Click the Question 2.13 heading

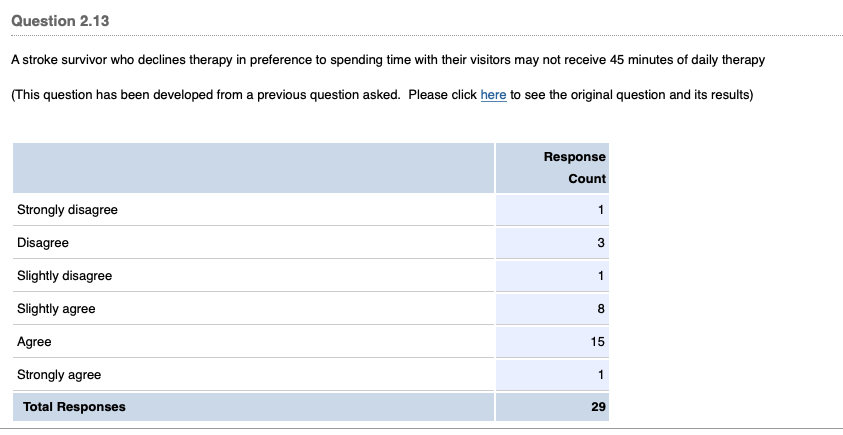[x=59, y=22]
